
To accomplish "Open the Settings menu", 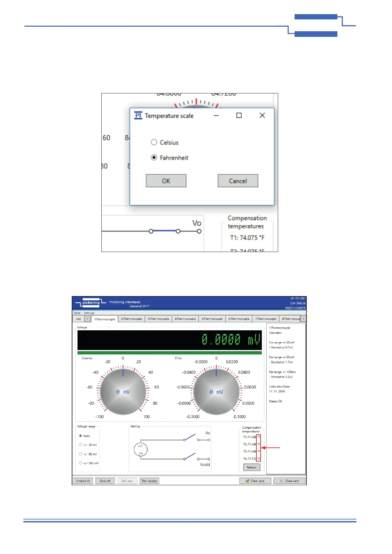I will [x=89, y=313].
